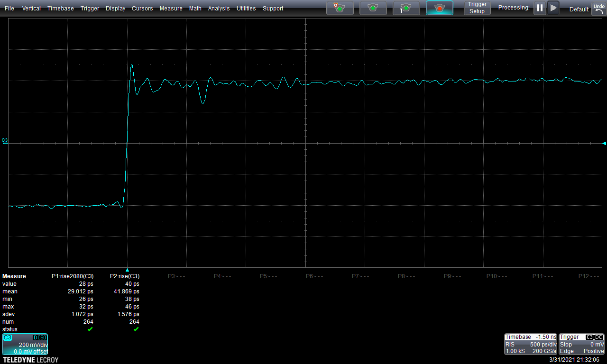Click the 200 GS/s sample rate value
This screenshot has height=364, width=607.
point(545,351)
